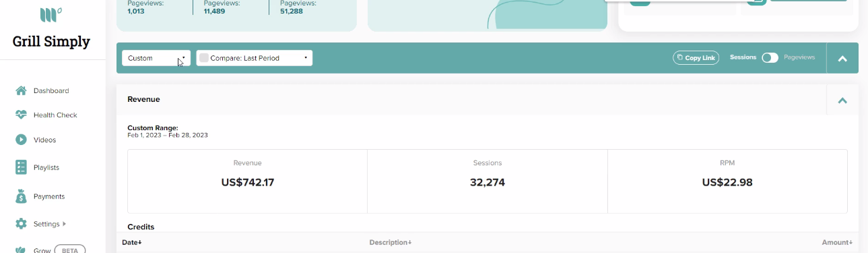
Task: Click the Copy Link button
Action: pos(696,58)
